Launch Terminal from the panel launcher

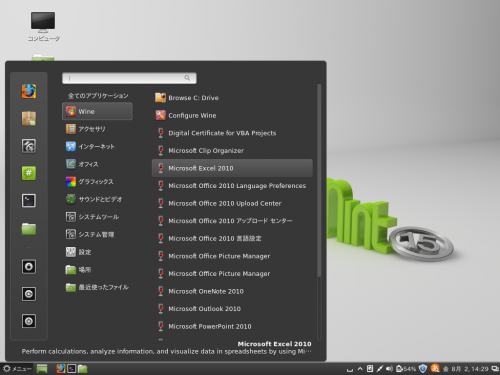click(72, 369)
